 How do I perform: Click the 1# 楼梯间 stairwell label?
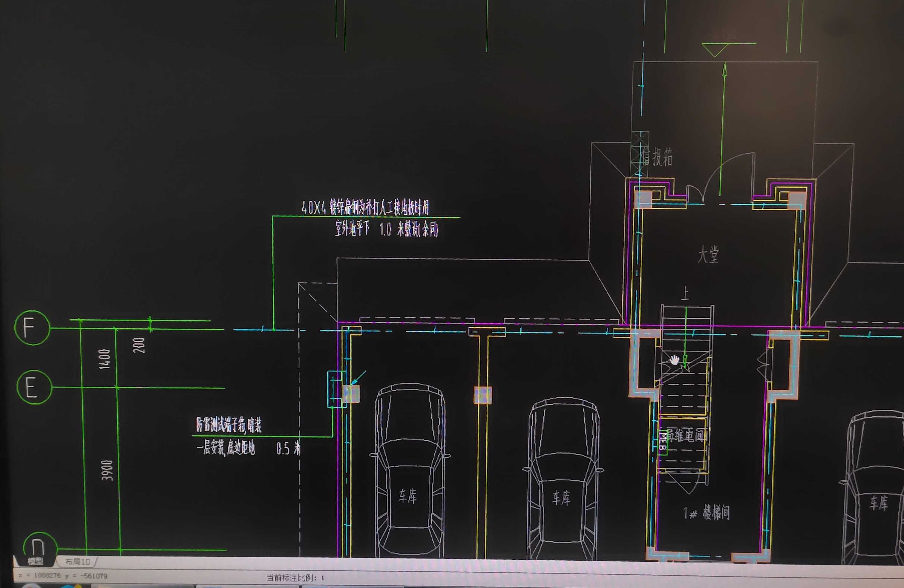click(x=706, y=512)
